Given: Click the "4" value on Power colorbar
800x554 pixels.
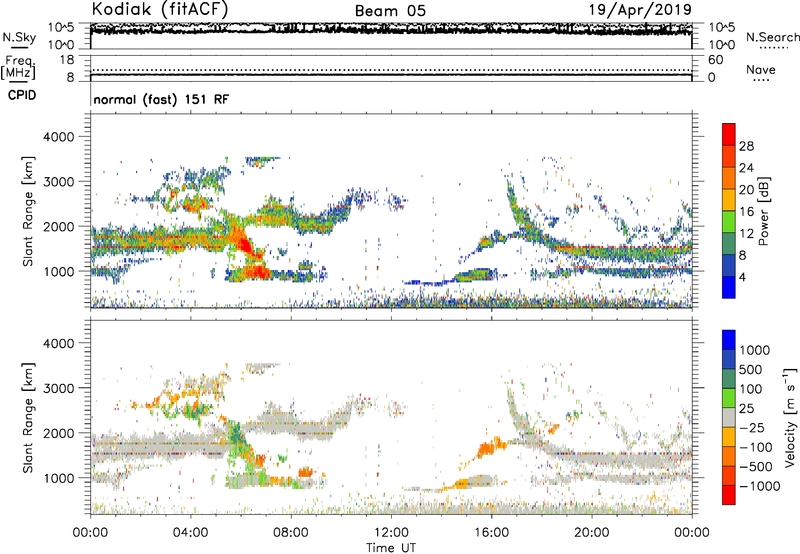Looking at the screenshot, I should (x=742, y=277).
